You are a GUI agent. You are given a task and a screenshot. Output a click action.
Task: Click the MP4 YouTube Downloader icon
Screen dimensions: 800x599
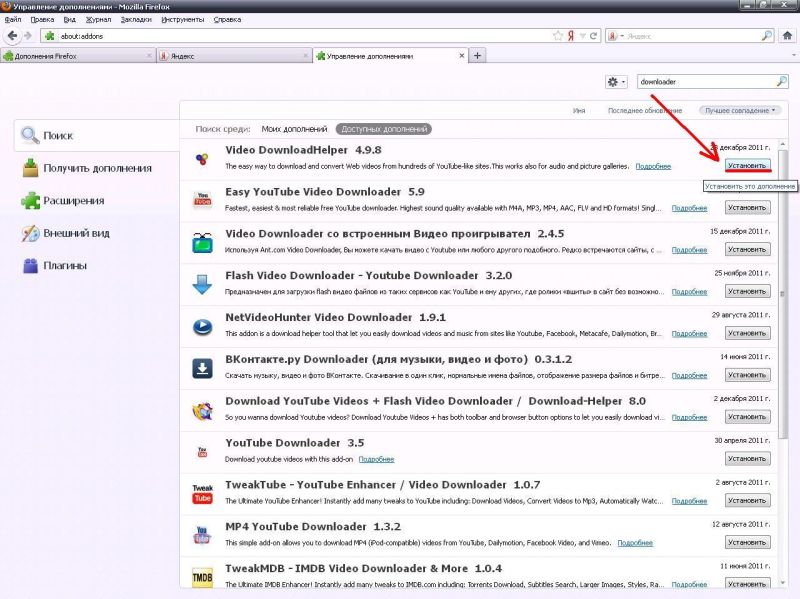[x=202, y=535]
